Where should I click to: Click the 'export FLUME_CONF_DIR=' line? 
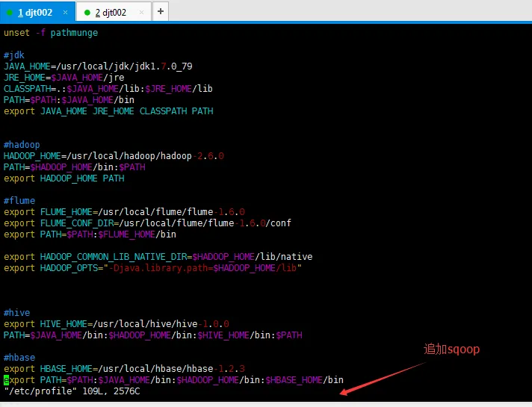[x=148, y=223]
